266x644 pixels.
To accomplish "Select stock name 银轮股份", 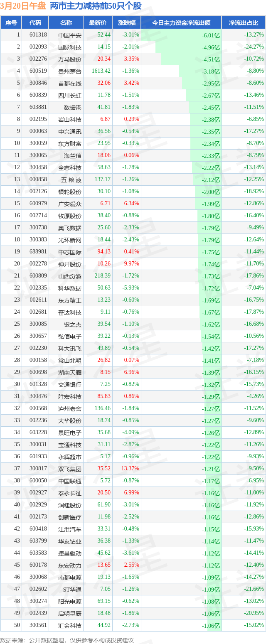I will coord(70,192).
